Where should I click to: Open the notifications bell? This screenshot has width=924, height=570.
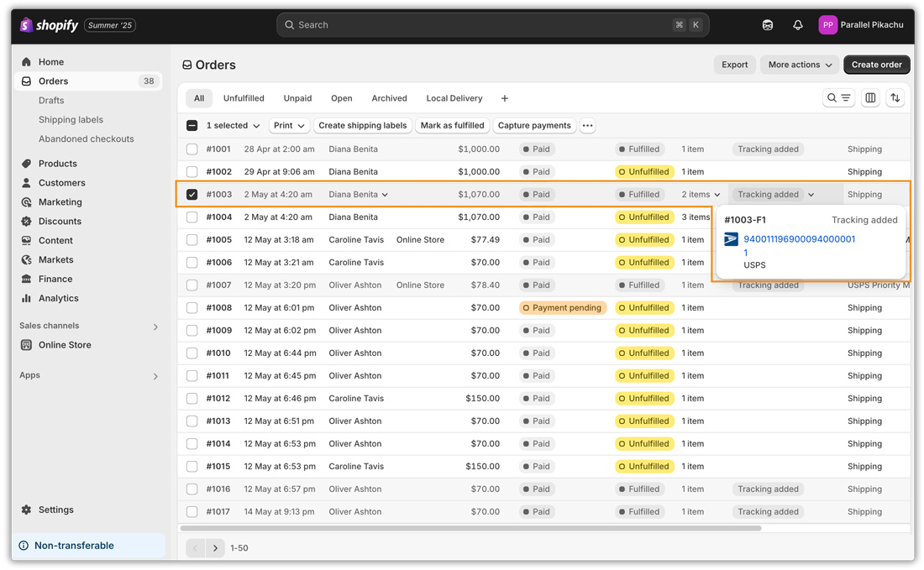pos(797,24)
